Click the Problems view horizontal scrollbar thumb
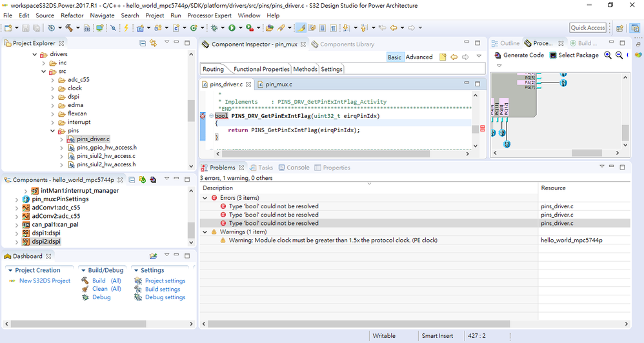644x343 pixels. coord(359,324)
